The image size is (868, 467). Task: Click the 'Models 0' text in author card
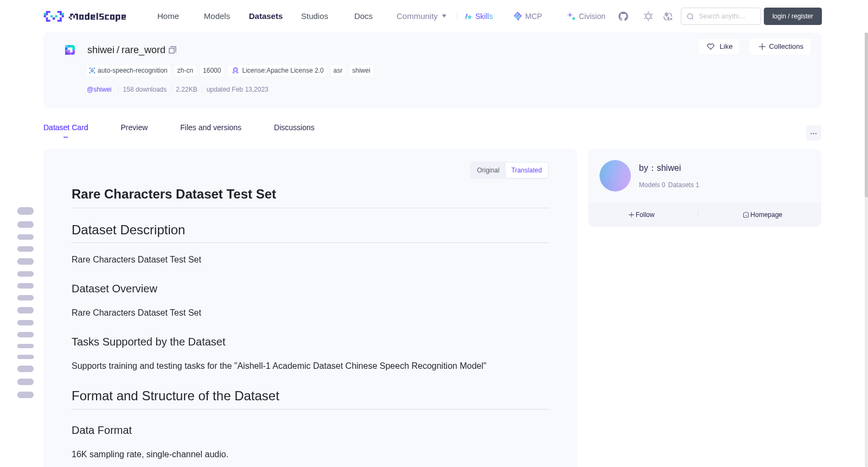click(x=652, y=185)
